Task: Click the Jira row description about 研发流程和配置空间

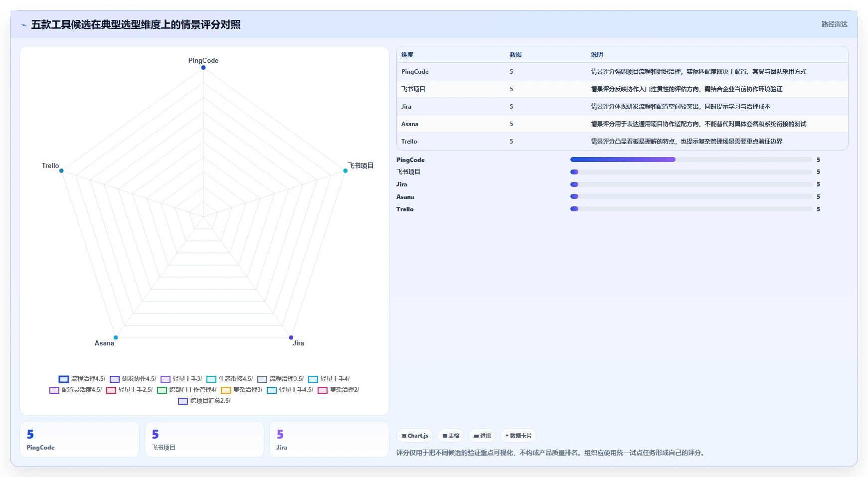Action: point(681,107)
